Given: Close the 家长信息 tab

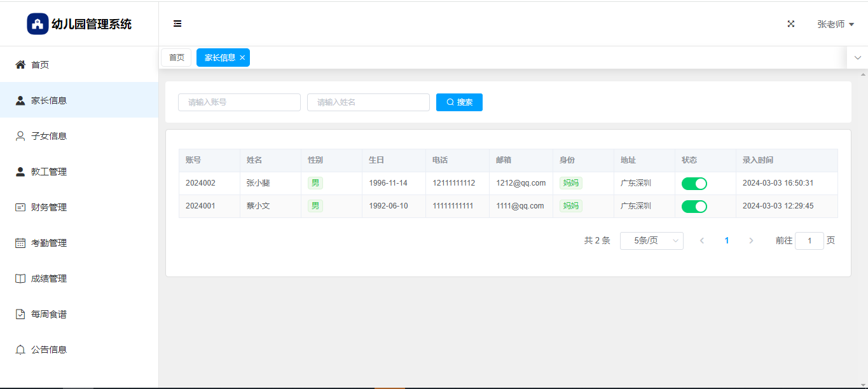Looking at the screenshot, I should tap(242, 58).
